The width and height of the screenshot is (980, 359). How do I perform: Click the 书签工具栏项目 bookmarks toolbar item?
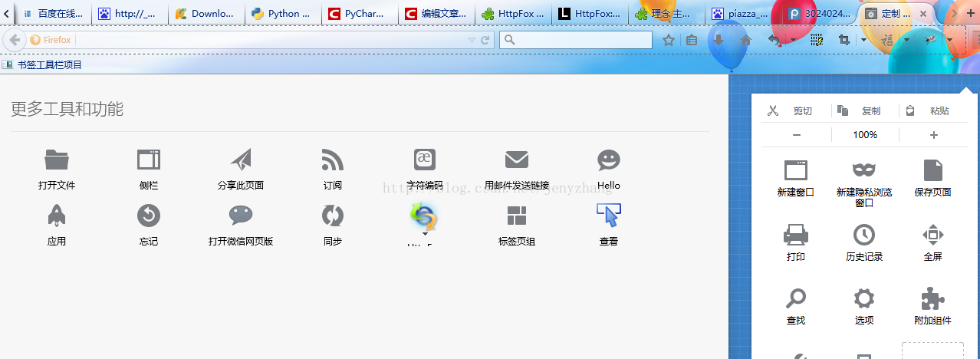pos(42,64)
